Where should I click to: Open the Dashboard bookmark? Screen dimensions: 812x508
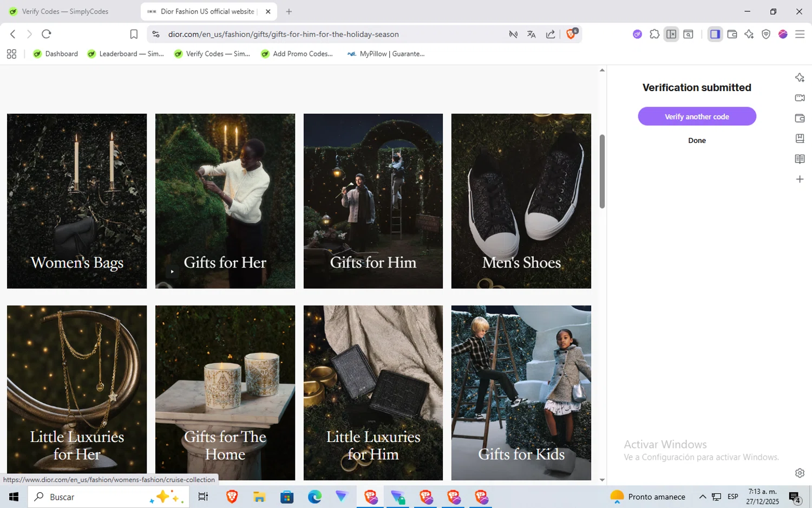56,54
